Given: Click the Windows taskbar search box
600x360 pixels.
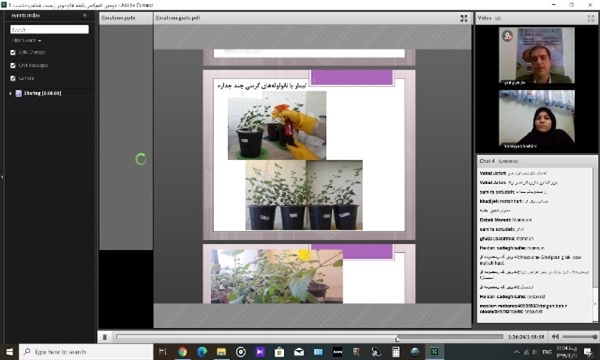Looking at the screenshot, I should (x=86, y=352).
